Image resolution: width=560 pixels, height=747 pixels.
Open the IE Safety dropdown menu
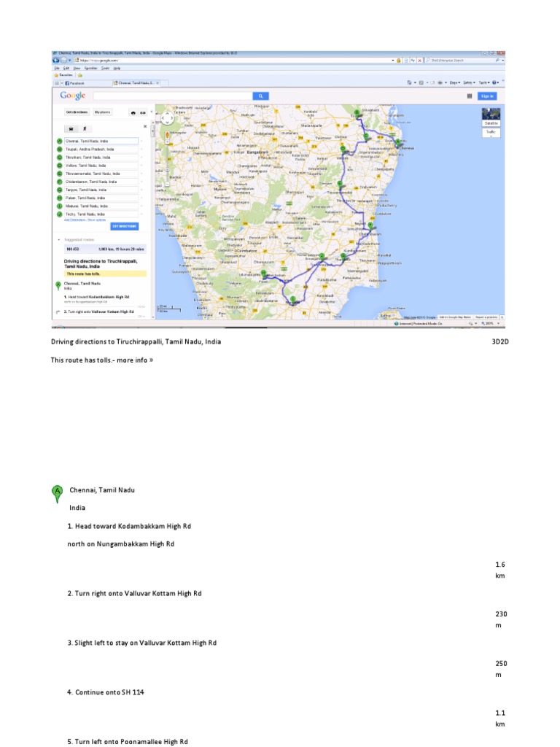coord(469,82)
